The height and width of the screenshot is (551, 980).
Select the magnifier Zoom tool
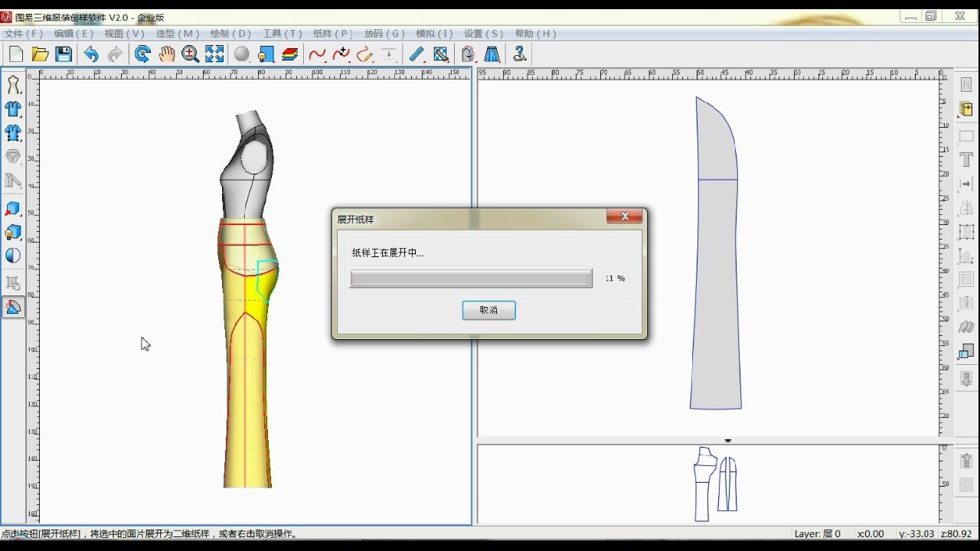[190, 54]
